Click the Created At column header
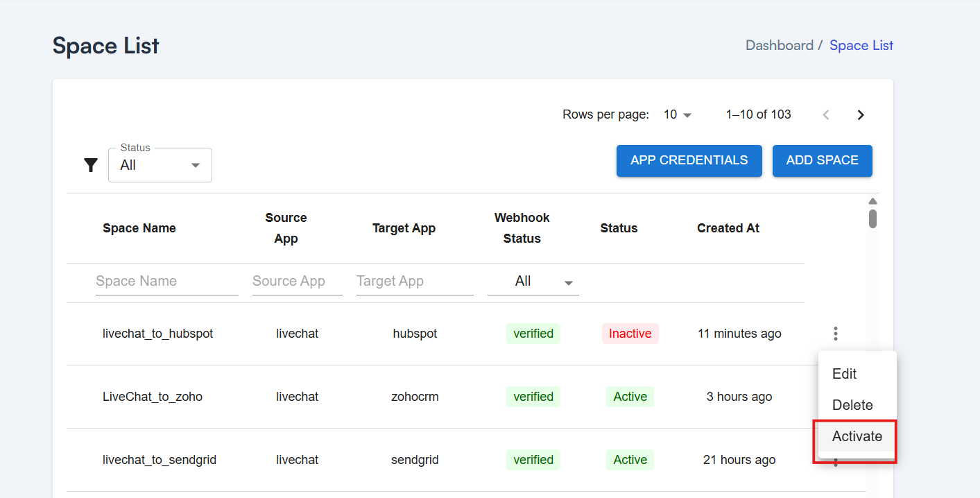This screenshot has height=498, width=980. click(728, 228)
